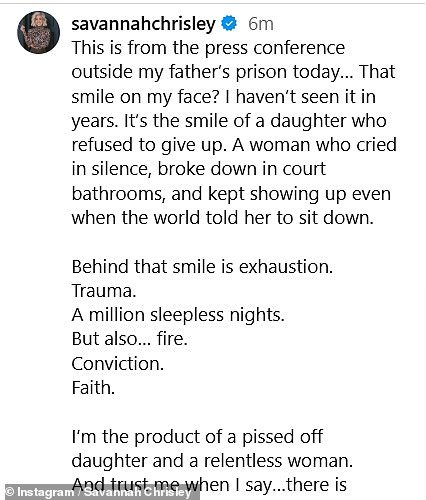Click 'when the world told her to sit down' line
The image size is (426, 500).
pyautogui.click(x=223, y=218)
